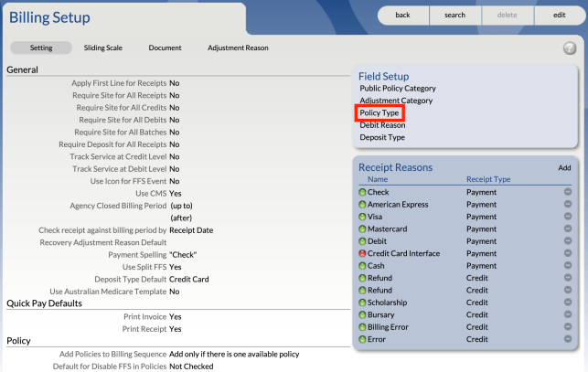Remove the Visa receipt reason
Viewport: 588px width, 372px height.
568,217
